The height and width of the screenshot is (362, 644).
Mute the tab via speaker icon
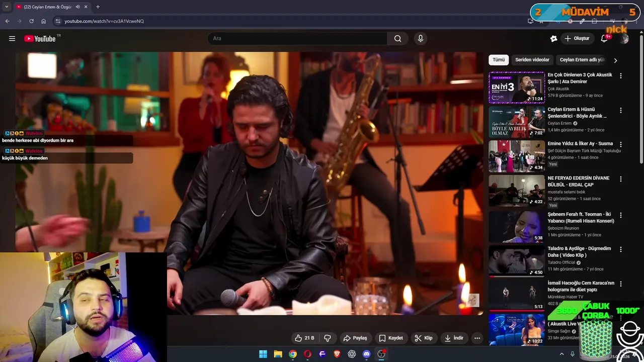click(78, 7)
